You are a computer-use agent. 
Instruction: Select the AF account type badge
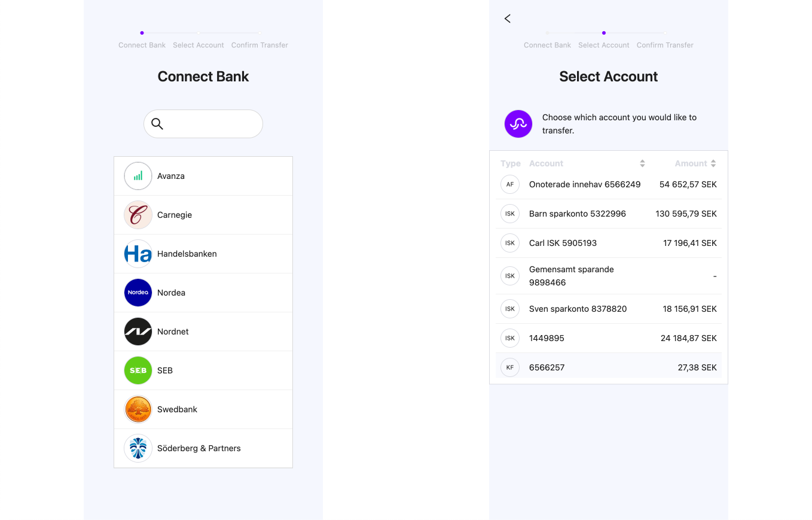click(x=510, y=184)
